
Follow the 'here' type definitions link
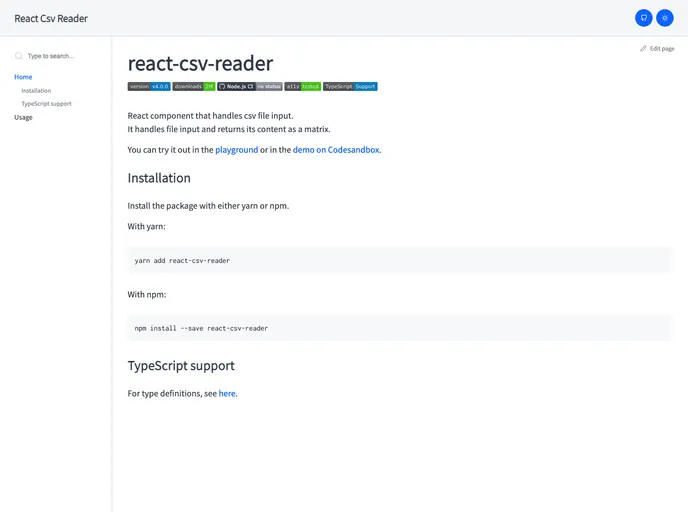pyautogui.click(x=227, y=394)
